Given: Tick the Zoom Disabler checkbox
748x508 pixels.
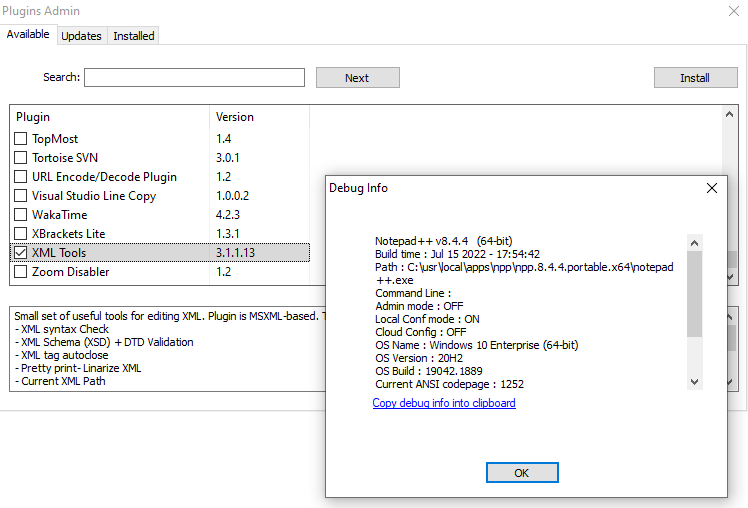Looking at the screenshot, I should 21,271.
